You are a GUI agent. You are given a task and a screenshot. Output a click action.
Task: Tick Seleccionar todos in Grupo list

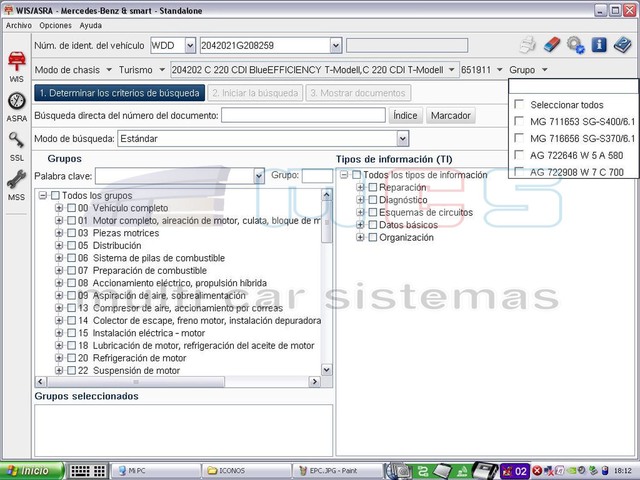(519, 104)
